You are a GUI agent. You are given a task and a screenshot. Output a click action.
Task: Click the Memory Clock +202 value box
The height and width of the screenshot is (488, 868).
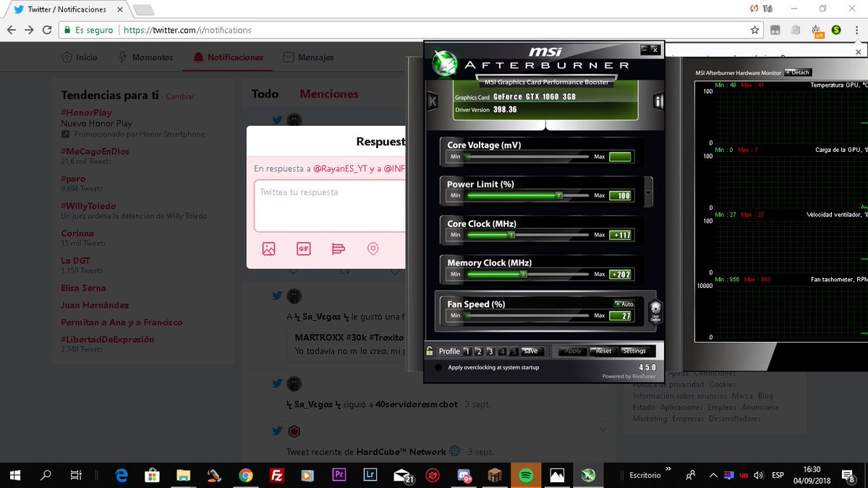coord(621,275)
